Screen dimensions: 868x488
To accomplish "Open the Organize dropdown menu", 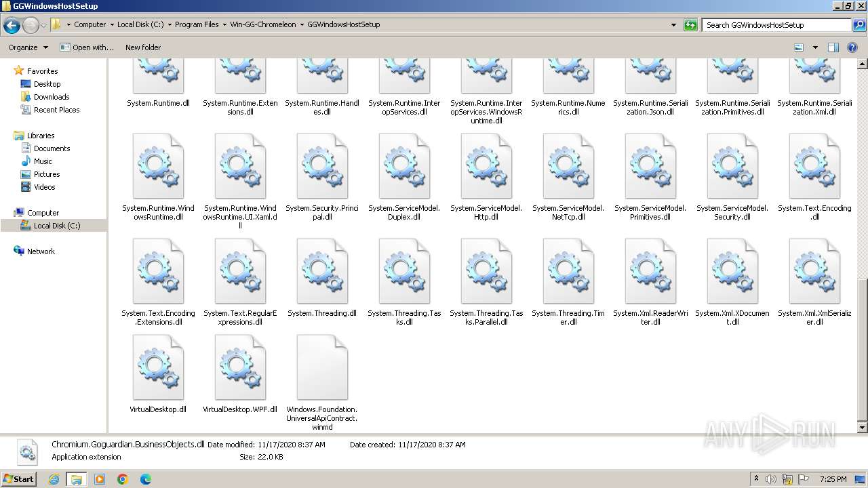I will pos(28,47).
